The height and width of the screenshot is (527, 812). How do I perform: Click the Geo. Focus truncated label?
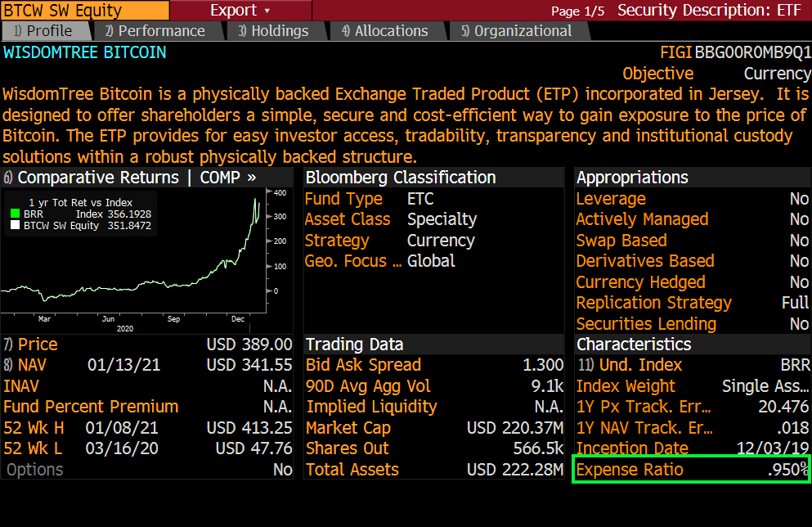(x=352, y=261)
